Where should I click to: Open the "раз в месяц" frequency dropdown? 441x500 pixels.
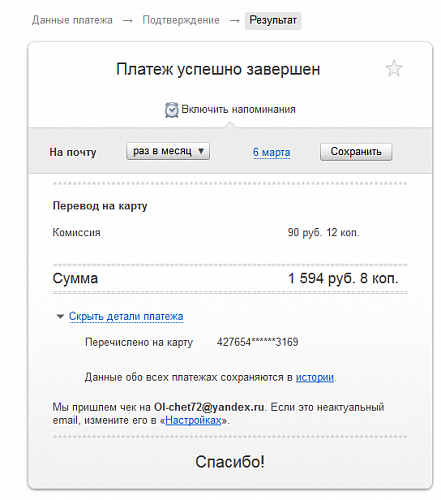168,151
